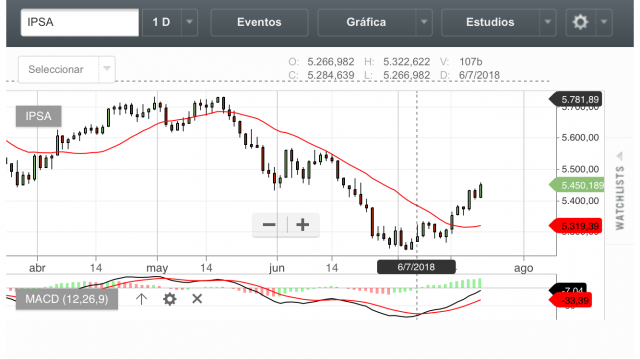This screenshot has height=360, width=640.
Task: Click the 5.450,189 current price tag
Action: pos(577,185)
